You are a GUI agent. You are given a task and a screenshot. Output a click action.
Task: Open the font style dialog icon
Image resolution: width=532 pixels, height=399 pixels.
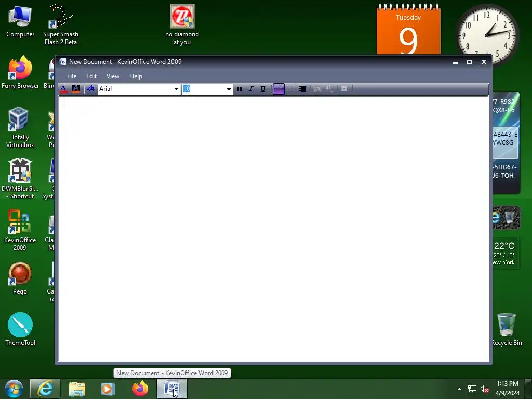click(x=90, y=89)
